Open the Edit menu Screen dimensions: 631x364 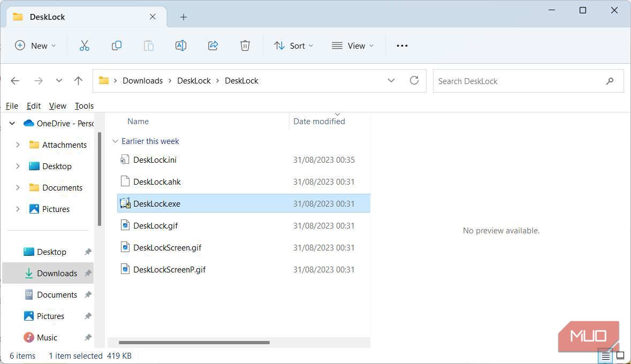[x=33, y=105]
